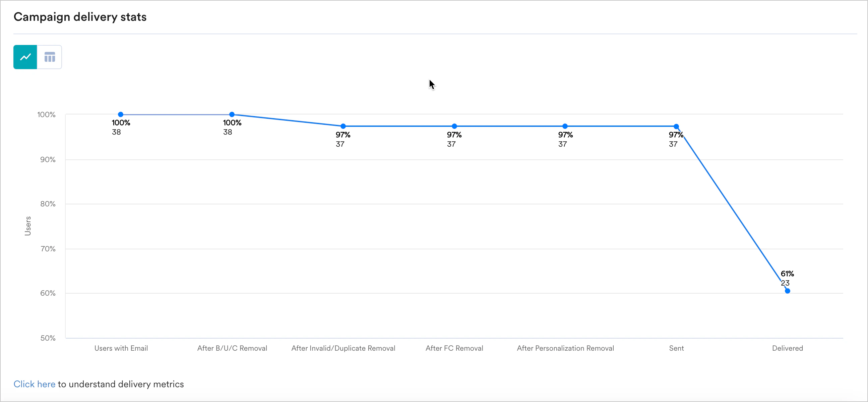Click the Sent axis label

[676, 348]
